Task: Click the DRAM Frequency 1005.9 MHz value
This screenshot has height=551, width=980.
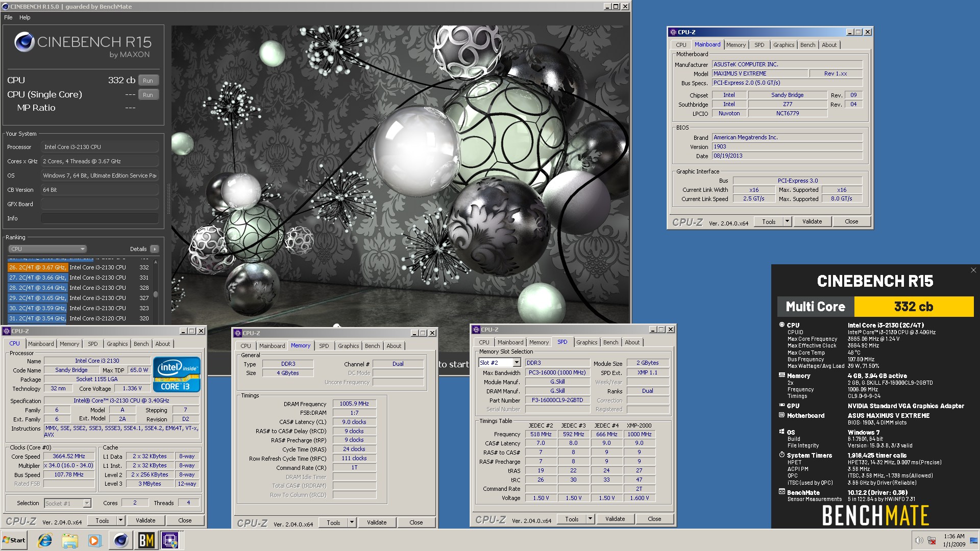Action: pyautogui.click(x=354, y=404)
